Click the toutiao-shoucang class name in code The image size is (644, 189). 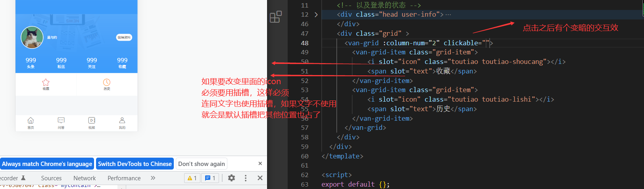(512, 62)
